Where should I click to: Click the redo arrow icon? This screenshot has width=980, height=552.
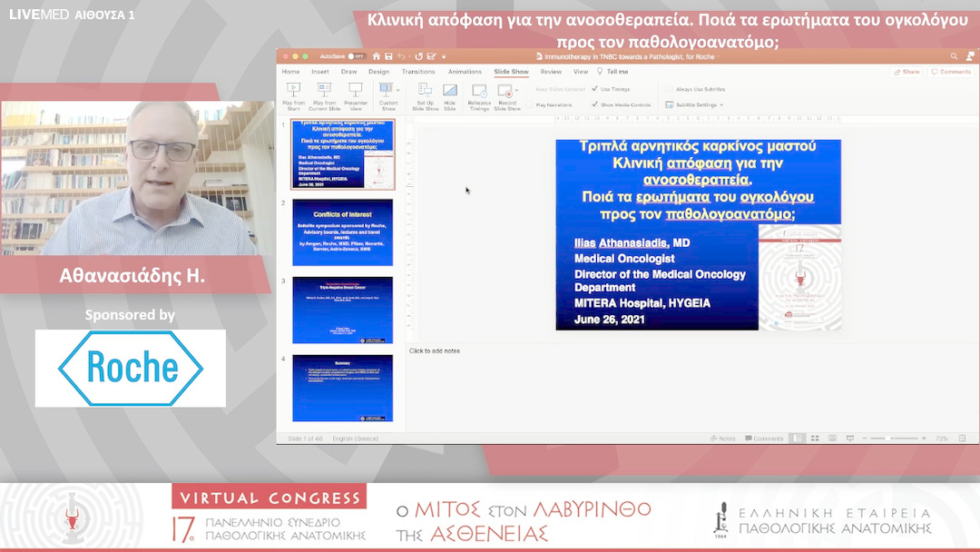(x=418, y=56)
